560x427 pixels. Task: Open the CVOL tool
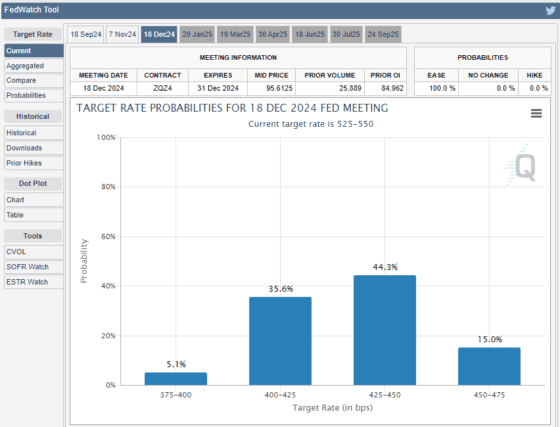34,252
